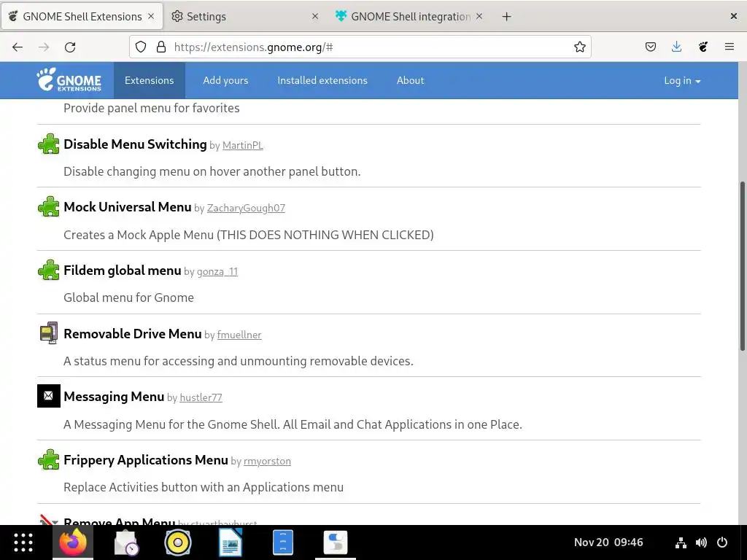Open the About navigation item
Viewport: 747px width, 560px height.
410,80
